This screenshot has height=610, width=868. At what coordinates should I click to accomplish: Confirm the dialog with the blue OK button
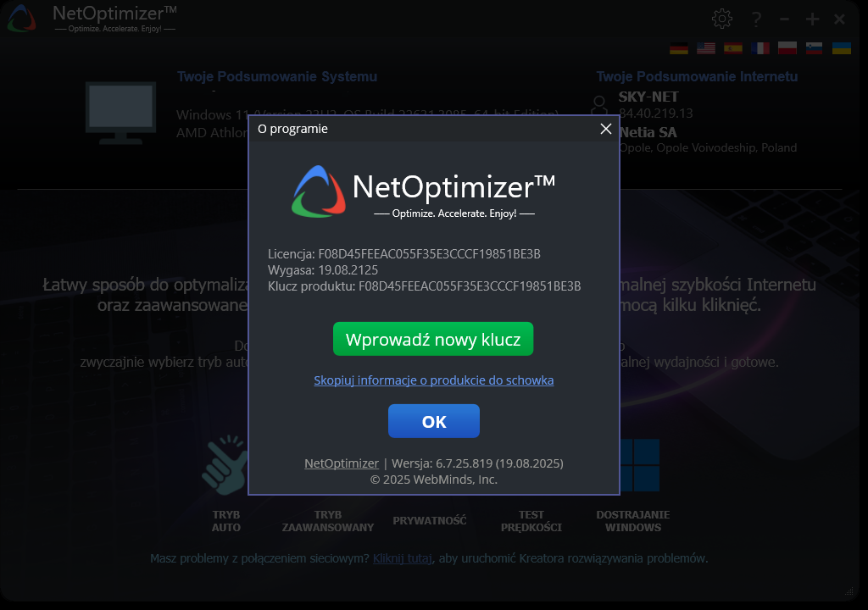coord(433,421)
